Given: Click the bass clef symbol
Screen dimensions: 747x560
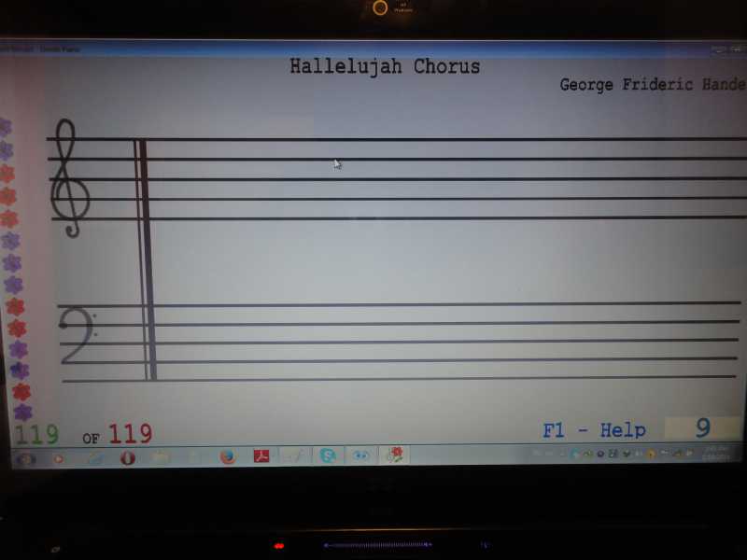Looking at the screenshot, I should click(x=78, y=336).
